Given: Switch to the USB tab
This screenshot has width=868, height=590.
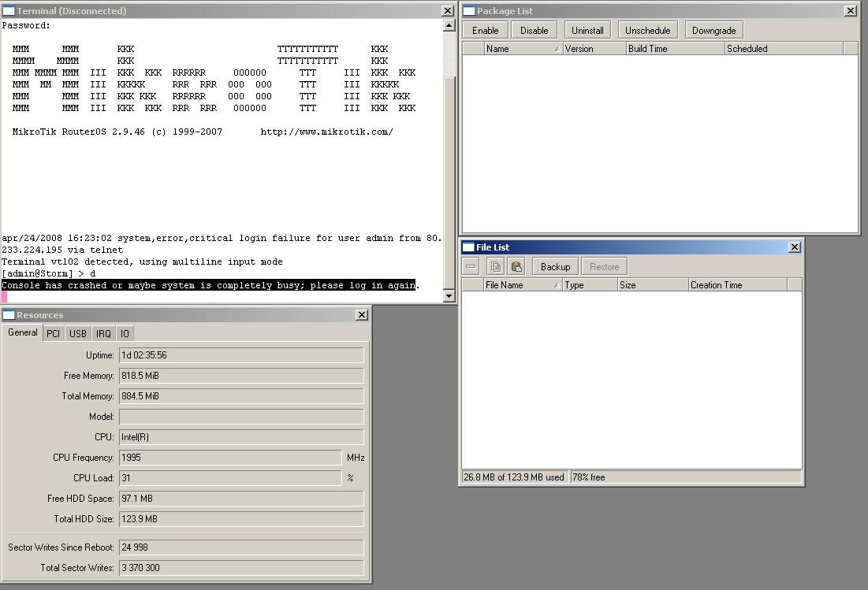Looking at the screenshot, I should pos(78,333).
